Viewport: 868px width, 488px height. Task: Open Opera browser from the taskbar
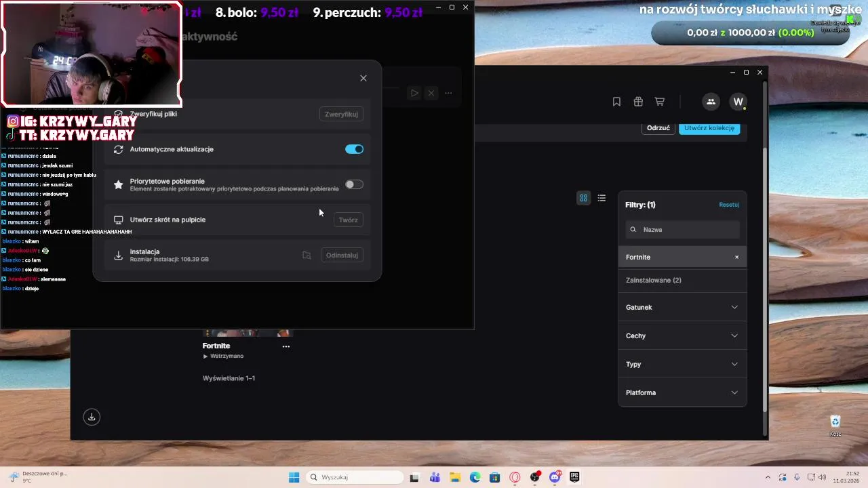pos(515,477)
